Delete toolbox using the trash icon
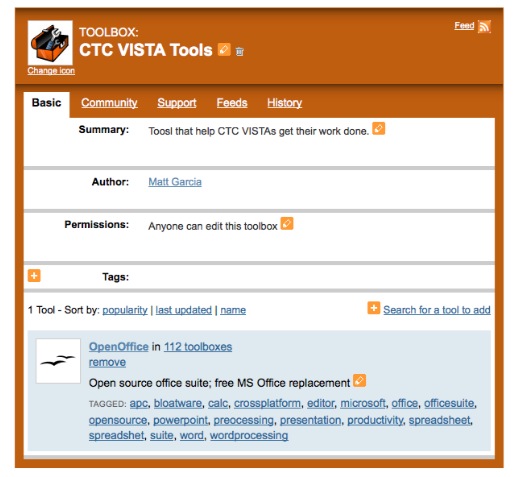The width and height of the screenshot is (525, 477). tap(239, 52)
